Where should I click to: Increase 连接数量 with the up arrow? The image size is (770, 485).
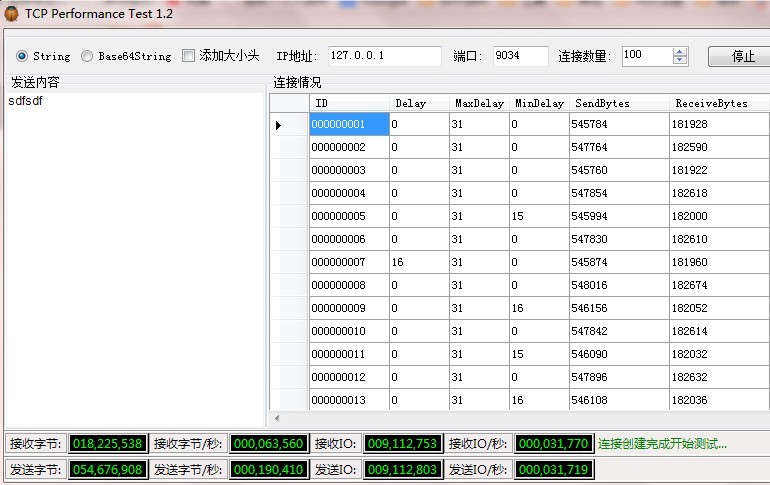click(x=680, y=52)
